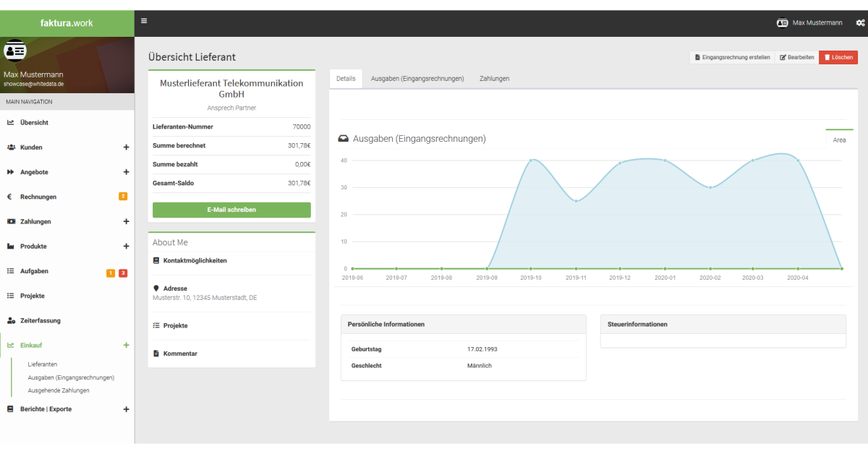Click the Berichte | Exporte book icon
The image size is (868, 454).
[x=11, y=409]
